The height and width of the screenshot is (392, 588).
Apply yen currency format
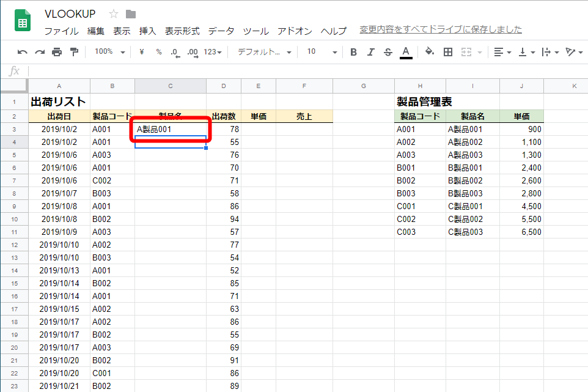pyautogui.click(x=142, y=52)
